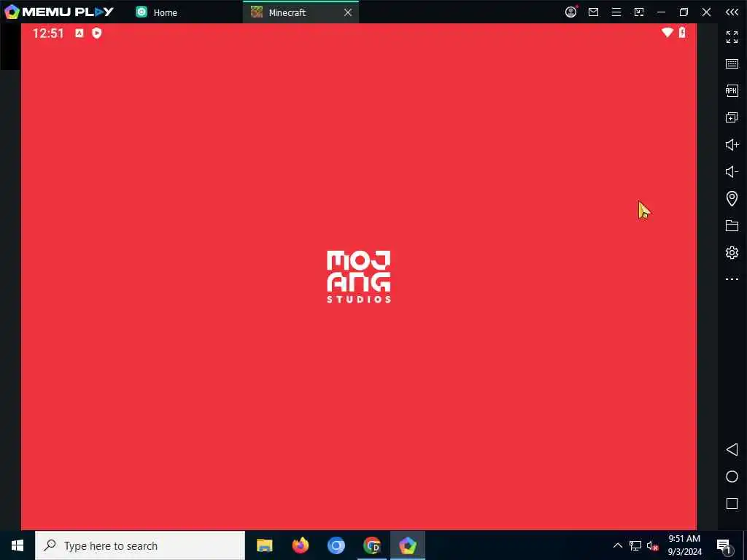Open File Explorer from taskbar
747x560 pixels.
pyautogui.click(x=264, y=545)
